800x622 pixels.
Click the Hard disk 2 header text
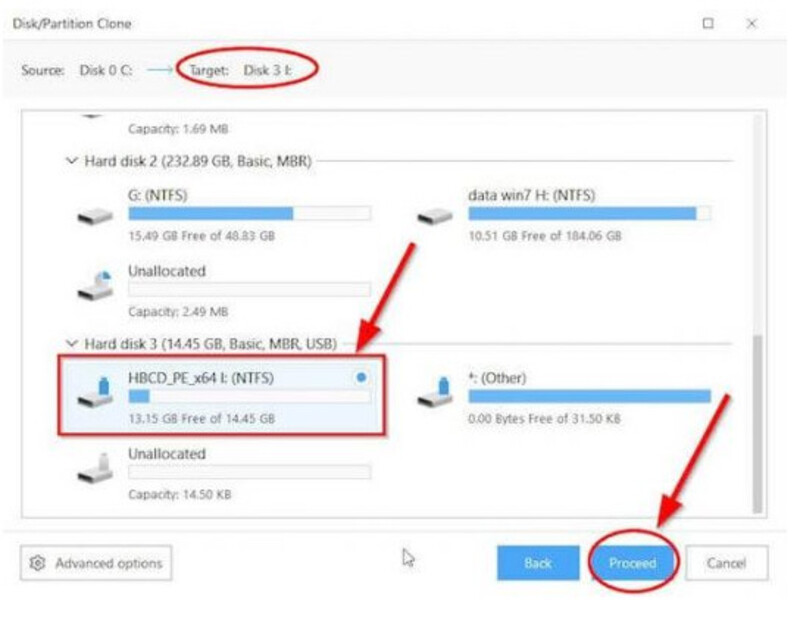(x=198, y=161)
